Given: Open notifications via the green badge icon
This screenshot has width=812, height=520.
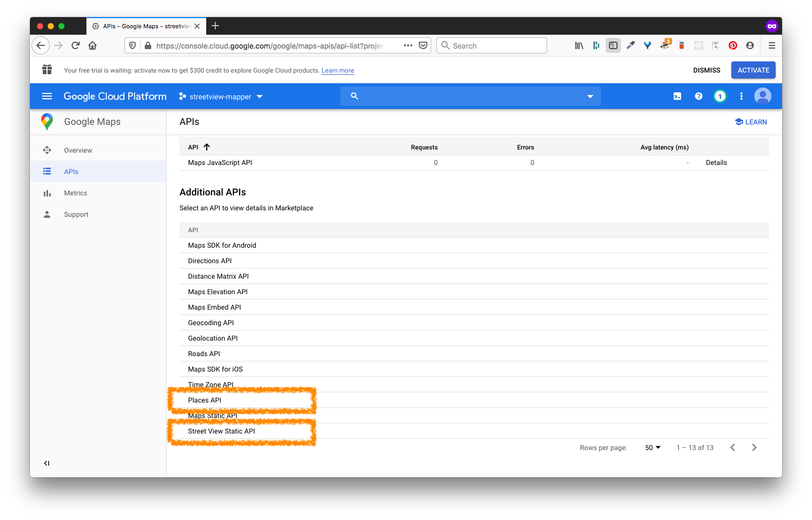Looking at the screenshot, I should [720, 96].
